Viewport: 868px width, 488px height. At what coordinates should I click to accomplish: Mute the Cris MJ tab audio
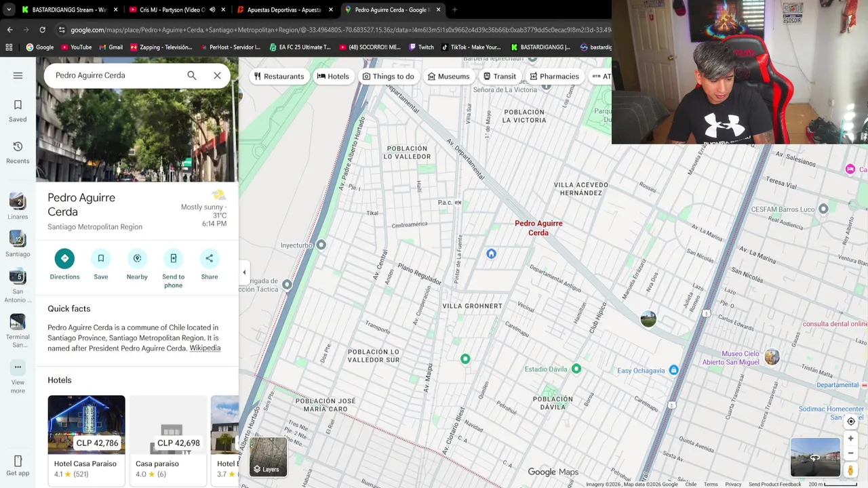(212, 9)
